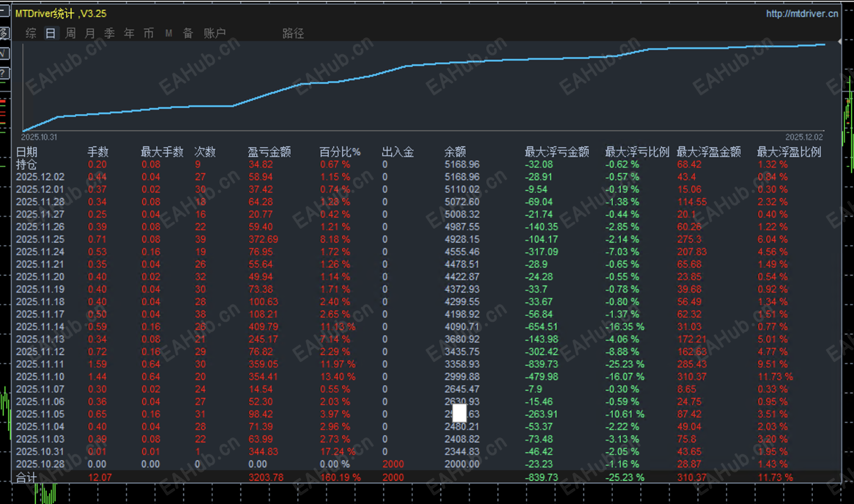Click the 出入金 column header
This screenshot has width=854, height=504.
(398, 152)
